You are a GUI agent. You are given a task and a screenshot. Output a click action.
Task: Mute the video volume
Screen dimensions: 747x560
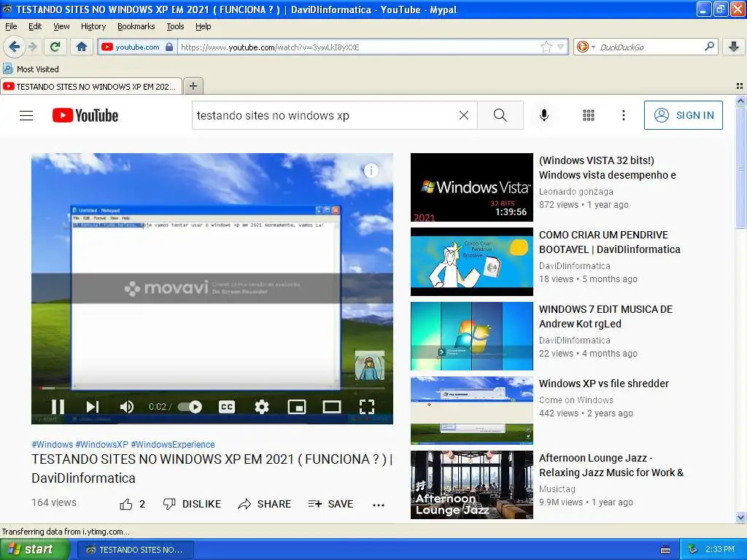coord(127,407)
